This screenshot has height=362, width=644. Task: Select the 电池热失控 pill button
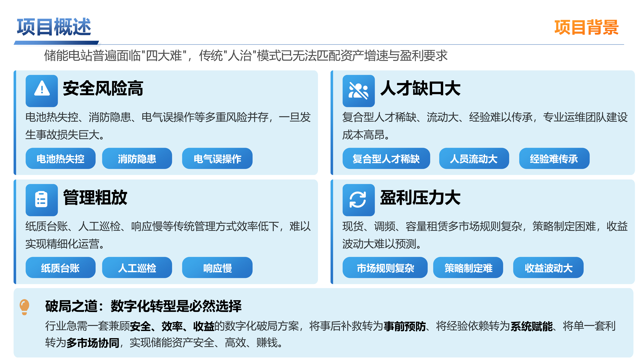(x=61, y=159)
